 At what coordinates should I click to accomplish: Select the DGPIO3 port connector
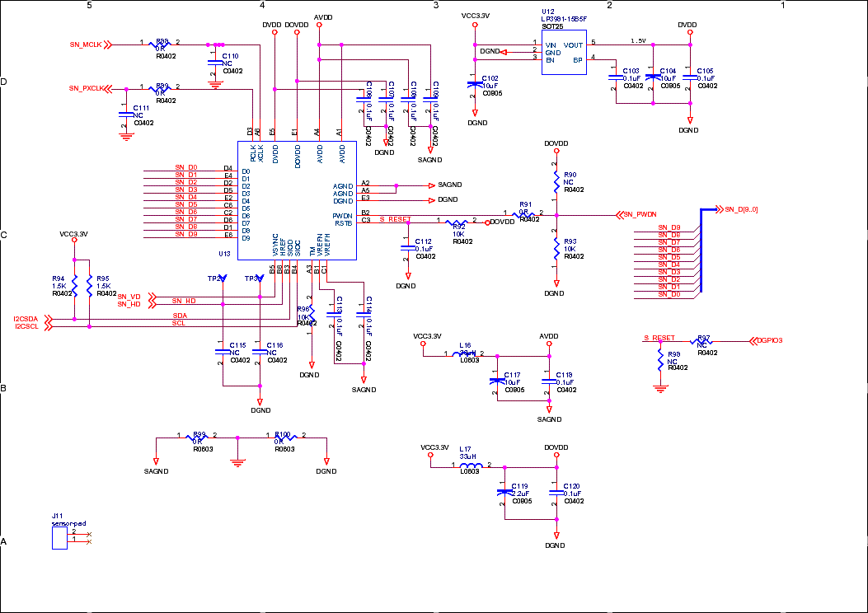tap(767, 340)
